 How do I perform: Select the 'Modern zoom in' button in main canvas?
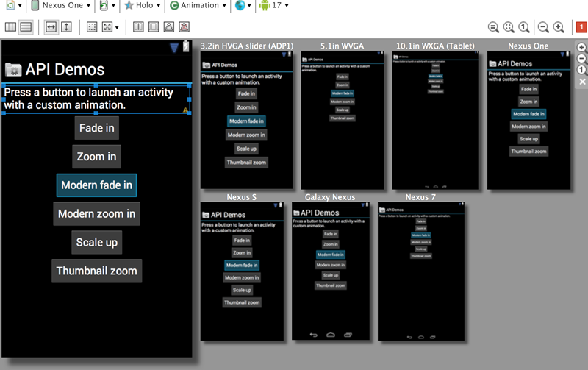[x=97, y=214]
